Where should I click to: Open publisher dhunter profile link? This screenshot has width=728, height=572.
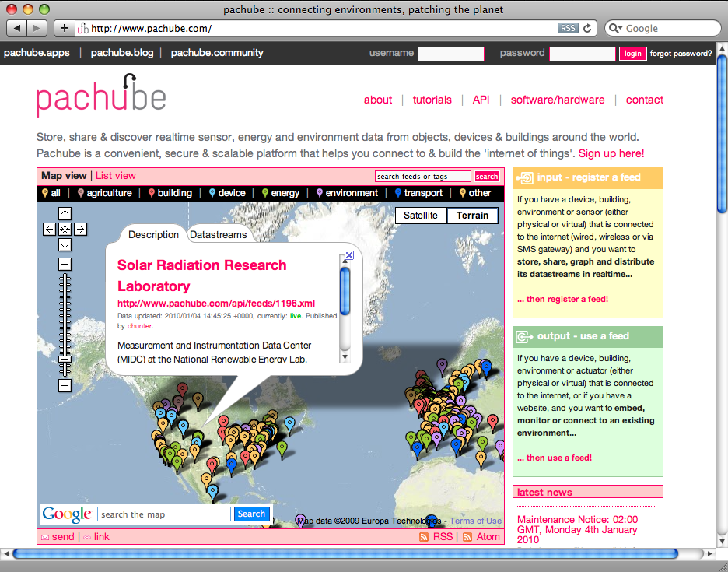tap(139, 326)
